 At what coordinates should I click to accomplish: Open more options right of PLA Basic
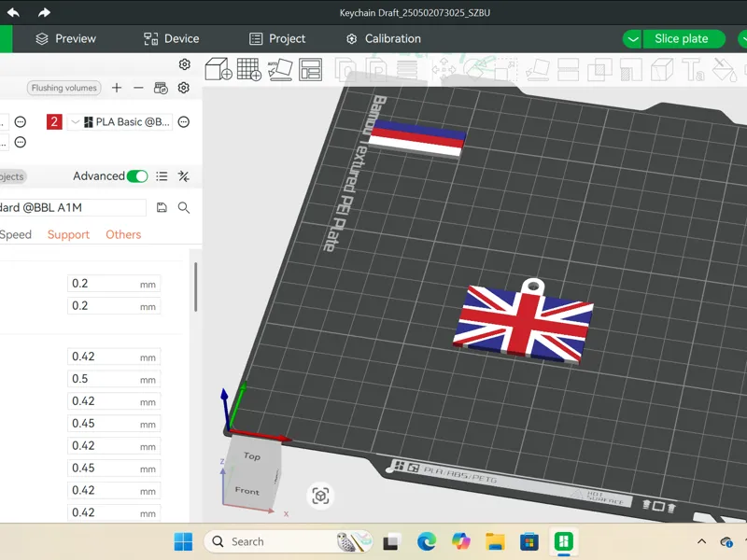[x=183, y=122]
